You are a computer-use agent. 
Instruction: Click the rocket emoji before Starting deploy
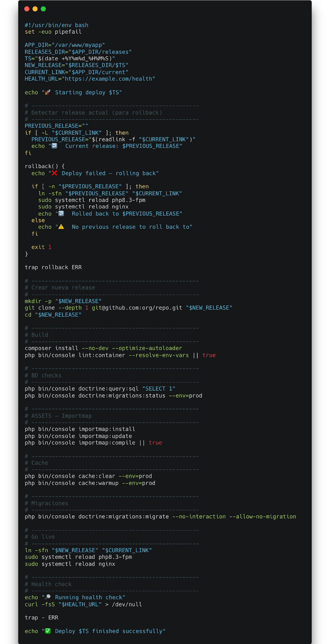pos(47,92)
